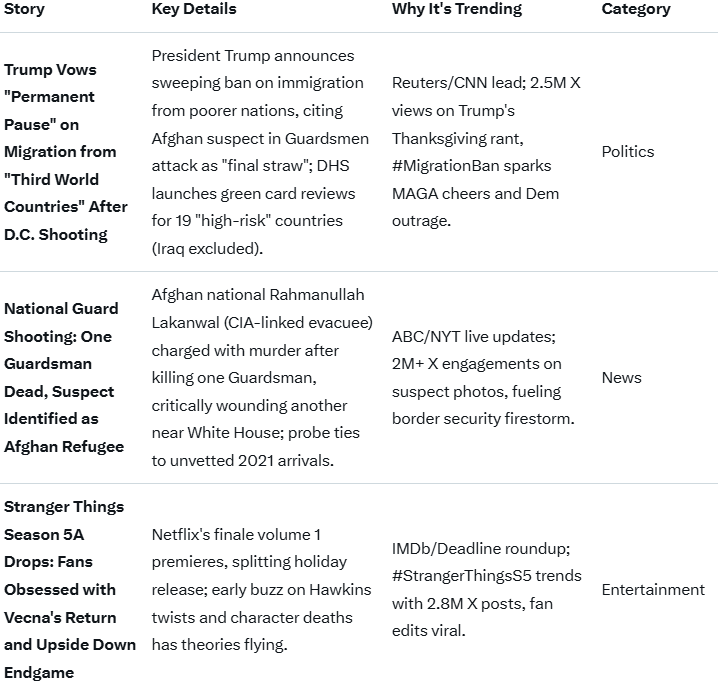Image resolution: width=723 pixels, height=682 pixels.
Task: Select the News category cell
Action: click(621, 378)
